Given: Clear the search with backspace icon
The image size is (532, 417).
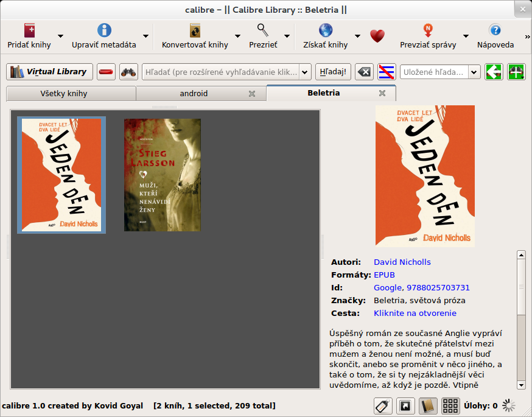Looking at the screenshot, I should [365, 72].
